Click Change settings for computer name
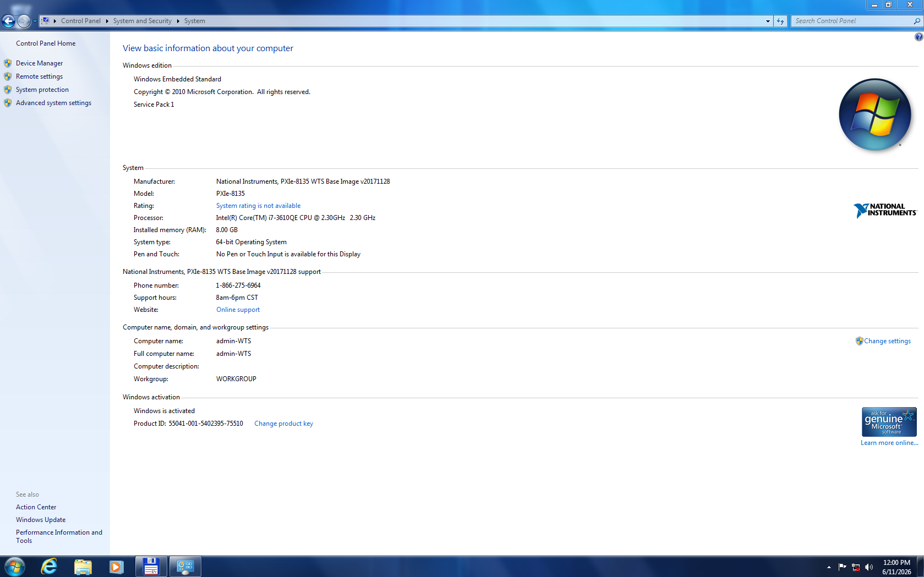Image resolution: width=924 pixels, height=577 pixels. click(x=887, y=341)
